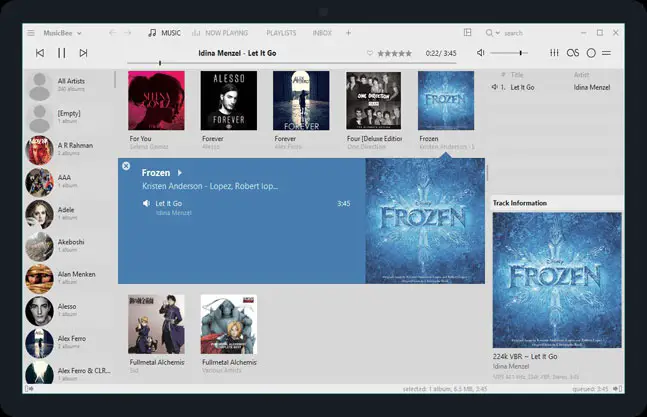Select A R Rahman in the artist list

pos(69,150)
